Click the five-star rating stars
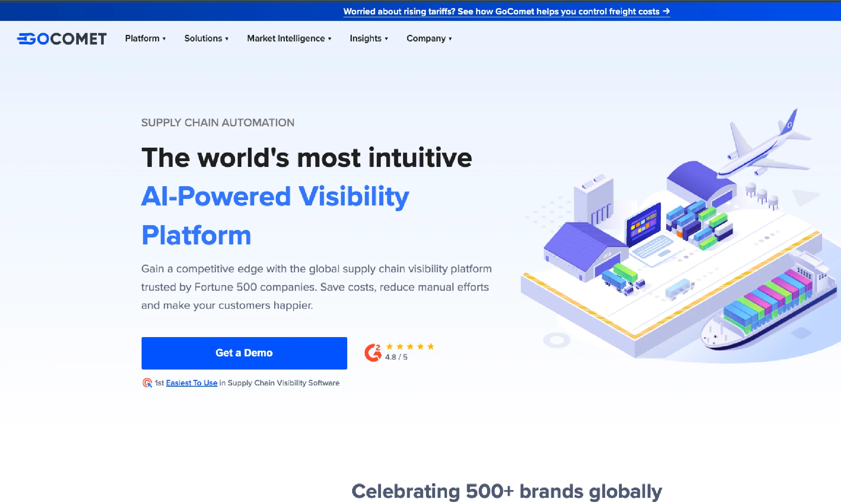The image size is (841, 504). coord(410,347)
